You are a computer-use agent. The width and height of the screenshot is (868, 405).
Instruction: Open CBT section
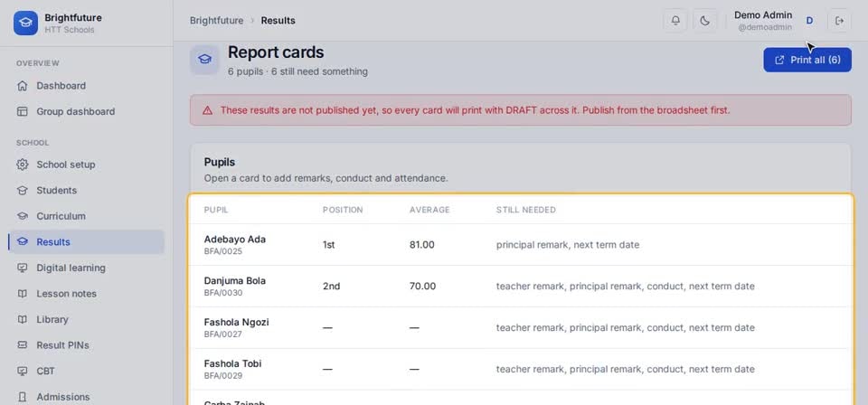(x=87, y=371)
